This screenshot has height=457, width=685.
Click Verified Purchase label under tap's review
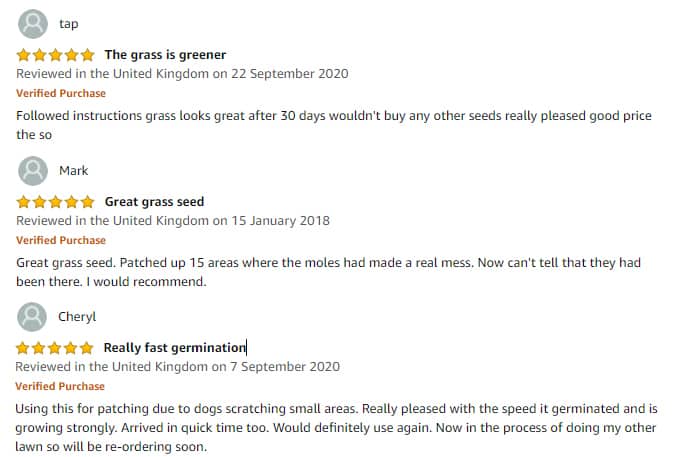coord(61,93)
